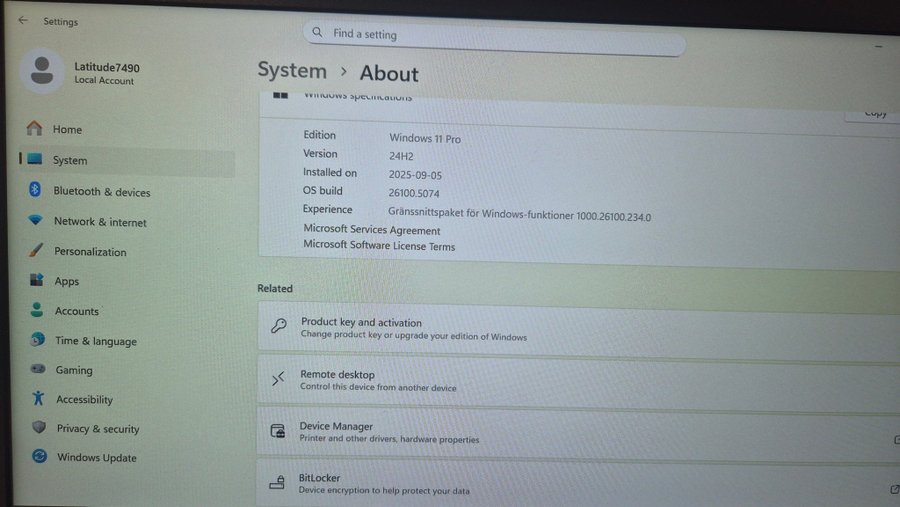Click the Apps icon in sidebar
This screenshot has height=507, width=900.
pos(37,281)
